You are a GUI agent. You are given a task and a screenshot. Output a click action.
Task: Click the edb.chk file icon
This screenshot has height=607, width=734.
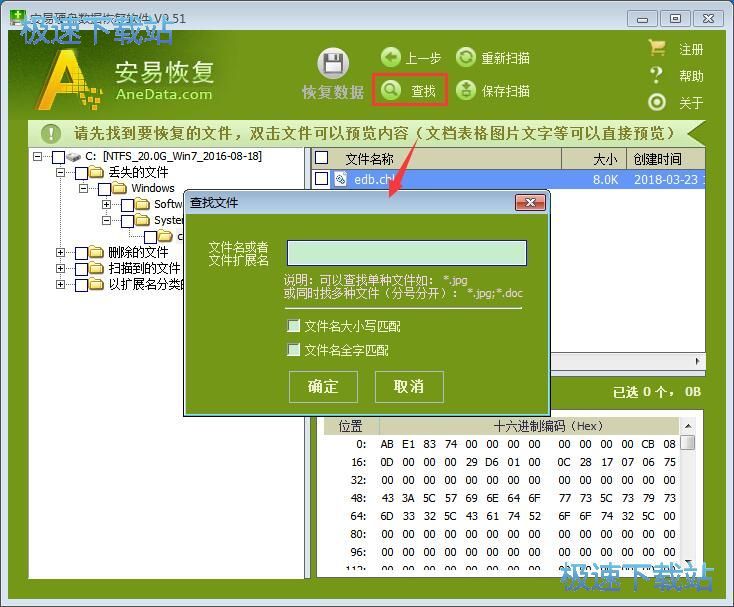point(341,179)
